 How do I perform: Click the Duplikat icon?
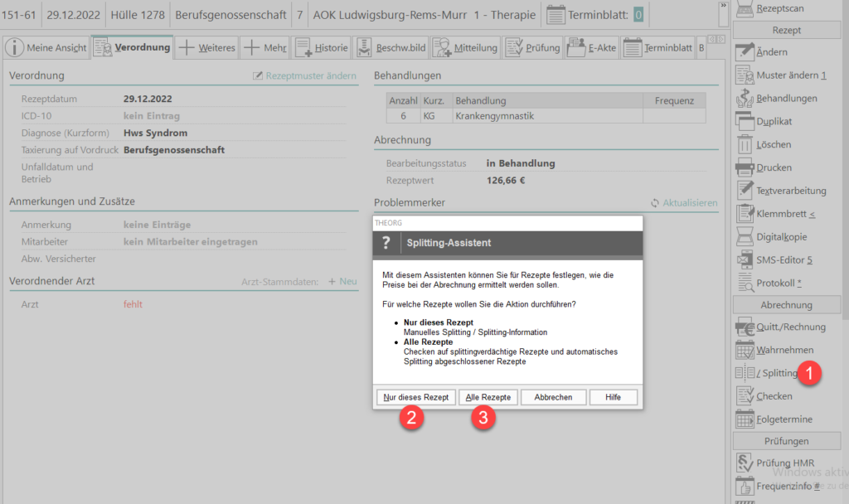click(745, 122)
